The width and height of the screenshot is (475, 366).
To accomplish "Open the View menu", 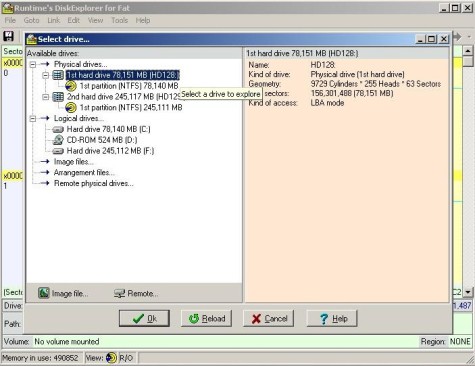I will [95, 20].
